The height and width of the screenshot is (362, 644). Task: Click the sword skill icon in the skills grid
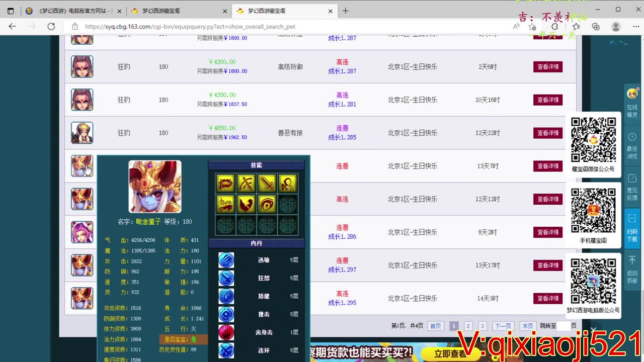point(267,184)
